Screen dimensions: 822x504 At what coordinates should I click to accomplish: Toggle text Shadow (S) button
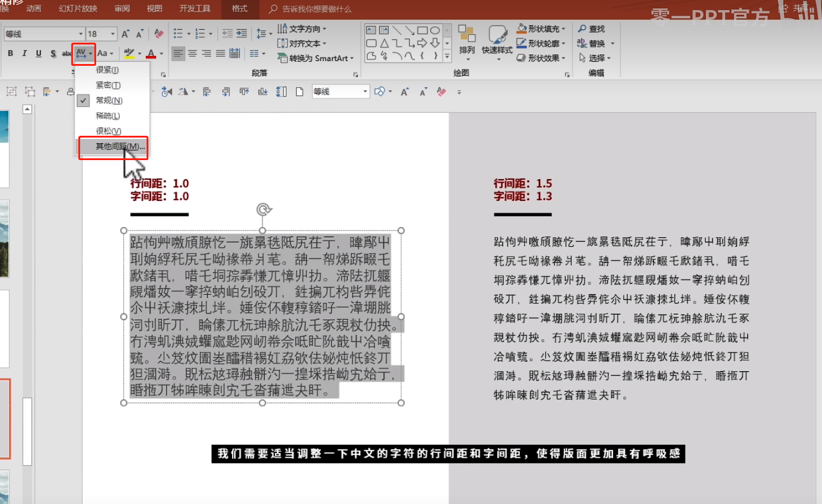[x=53, y=54]
